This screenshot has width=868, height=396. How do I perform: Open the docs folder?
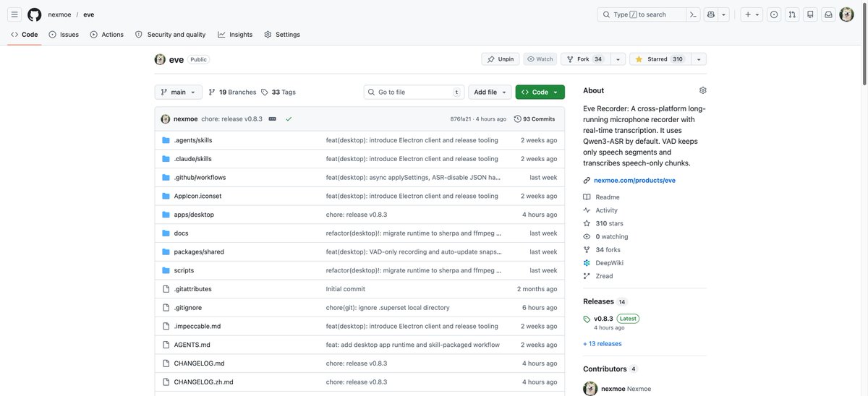point(181,233)
